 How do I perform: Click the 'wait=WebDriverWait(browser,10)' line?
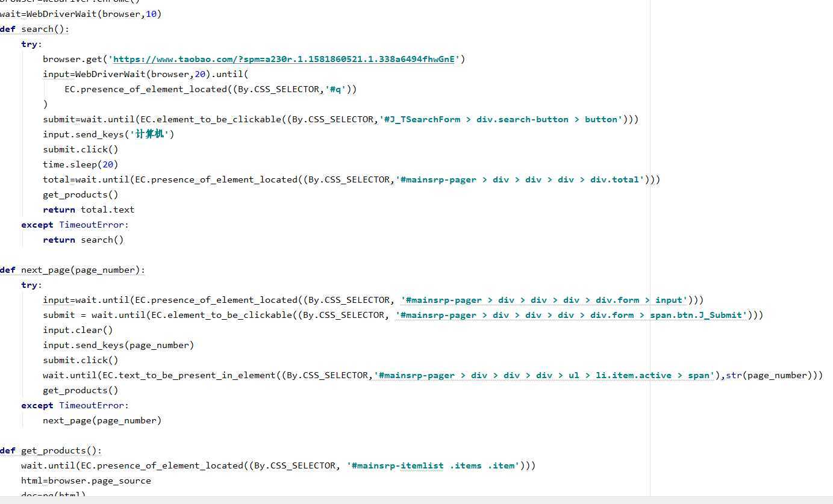pyautogui.click(x=81, y=14)
